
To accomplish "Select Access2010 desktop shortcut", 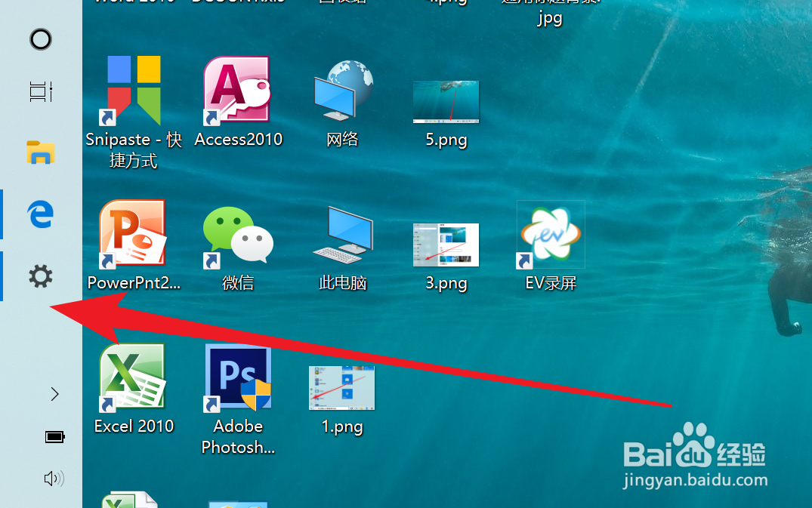I will (238, 91).
